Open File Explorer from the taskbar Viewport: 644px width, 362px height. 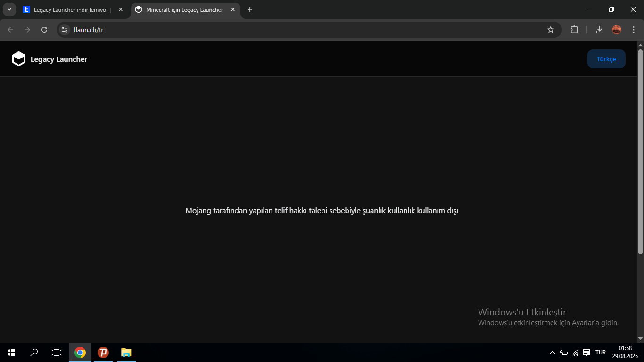pos(126,353)
